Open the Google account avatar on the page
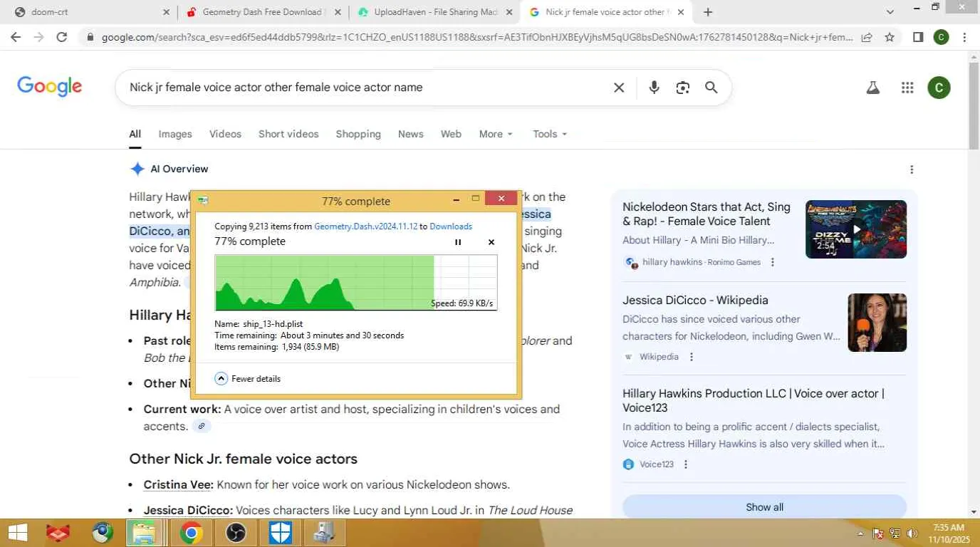The height and width of the screenshot is (547, 980). tap(939, 88)
